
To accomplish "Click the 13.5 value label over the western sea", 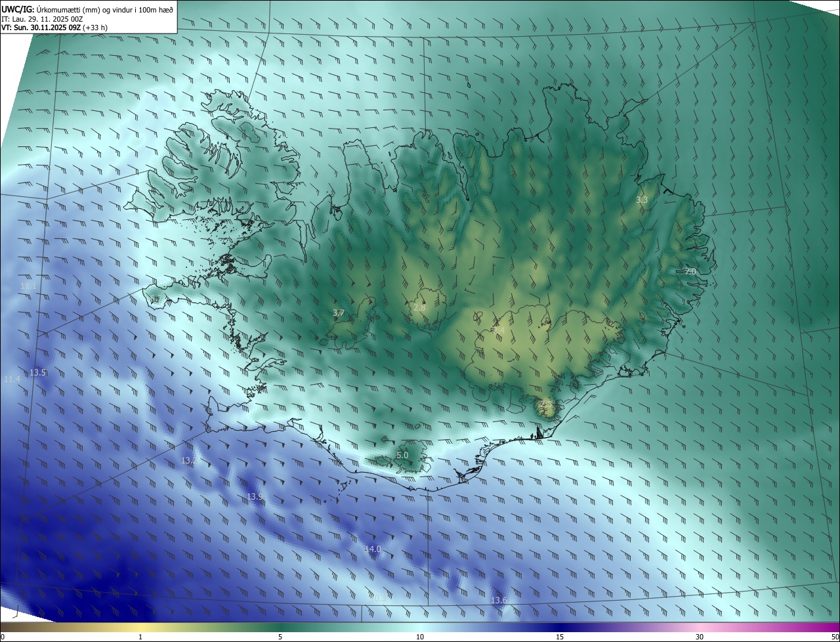I will [37, 373].
